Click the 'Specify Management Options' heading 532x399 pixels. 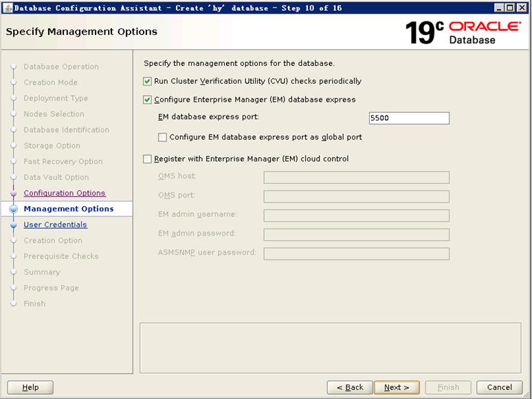click(x=81, y=32)
